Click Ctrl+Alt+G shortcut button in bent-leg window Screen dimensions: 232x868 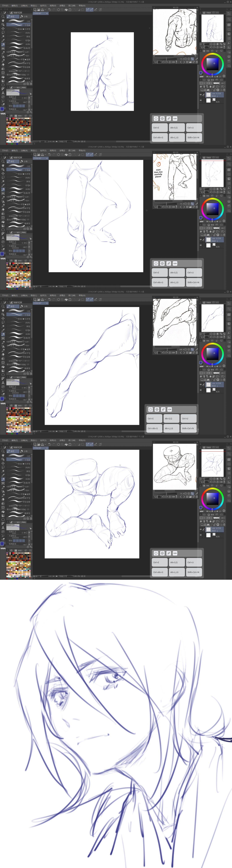(x=154, y=428)
